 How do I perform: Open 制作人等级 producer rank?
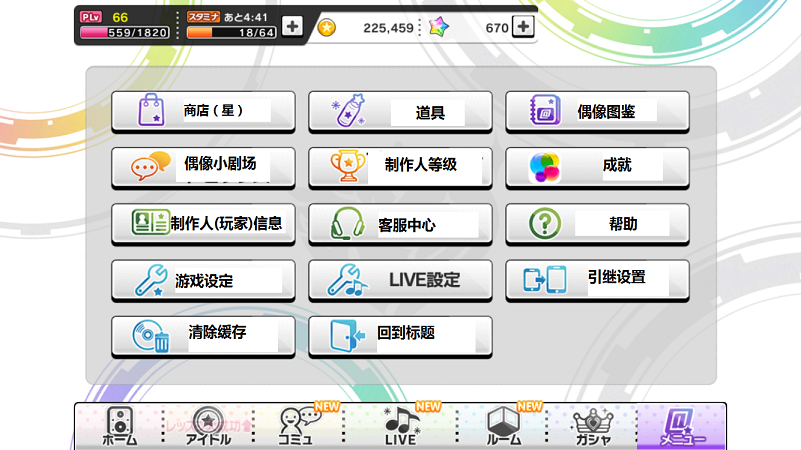coord(400,168)
